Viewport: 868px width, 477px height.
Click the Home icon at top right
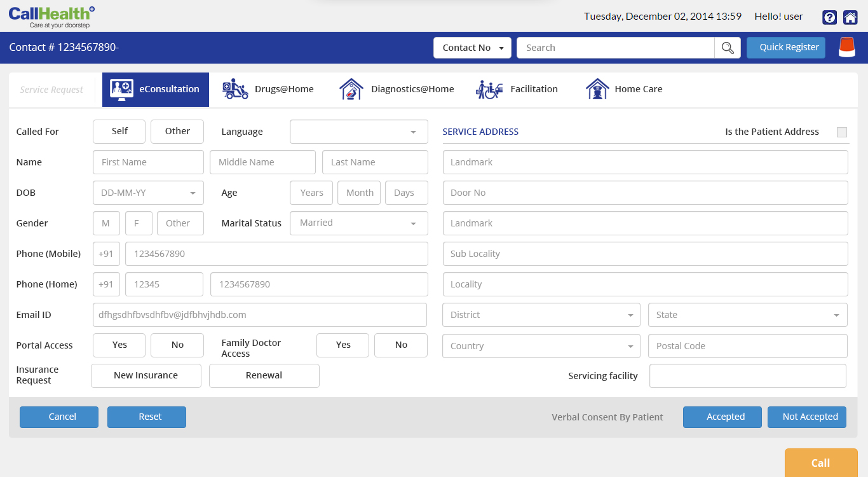[x=850, y=17]
